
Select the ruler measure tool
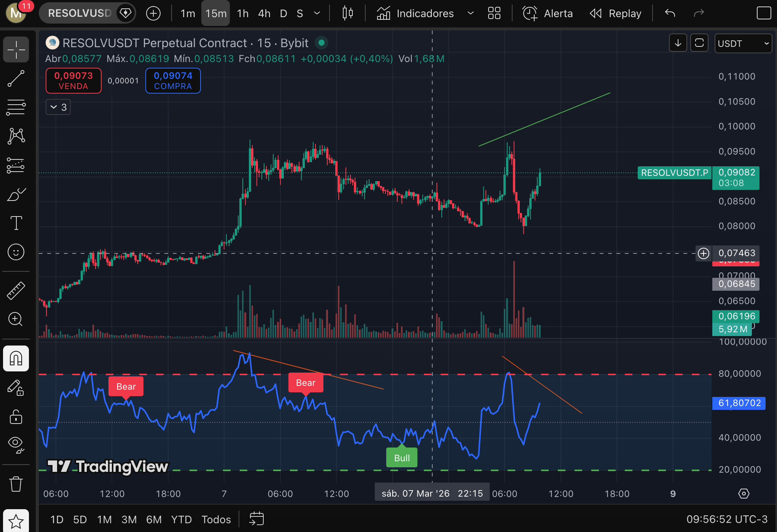pyautogui.click(x=16, y=291)
